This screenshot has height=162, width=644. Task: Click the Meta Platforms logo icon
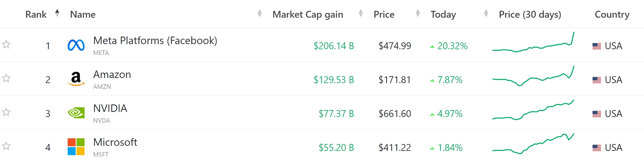coord(76,45)
